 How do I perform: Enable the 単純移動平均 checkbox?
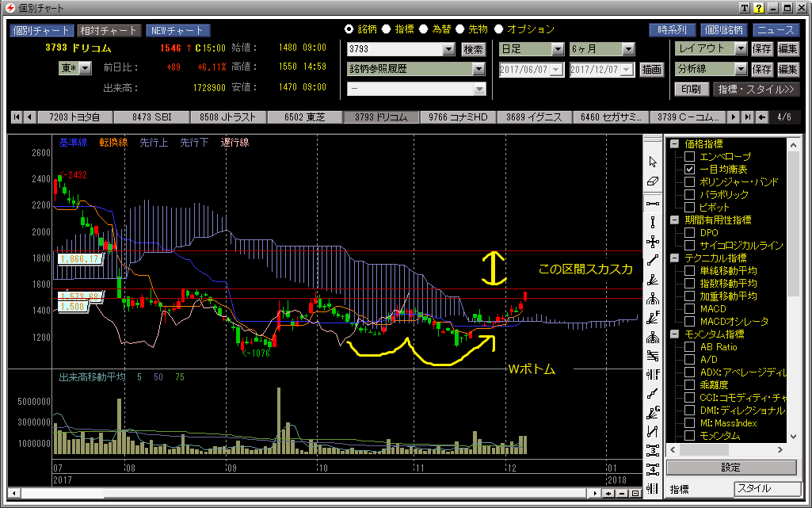coord(689,270)
